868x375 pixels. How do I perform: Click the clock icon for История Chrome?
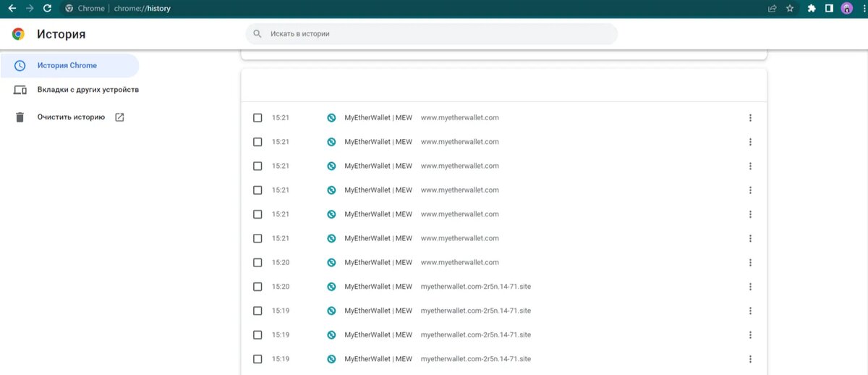coord(20,65)
